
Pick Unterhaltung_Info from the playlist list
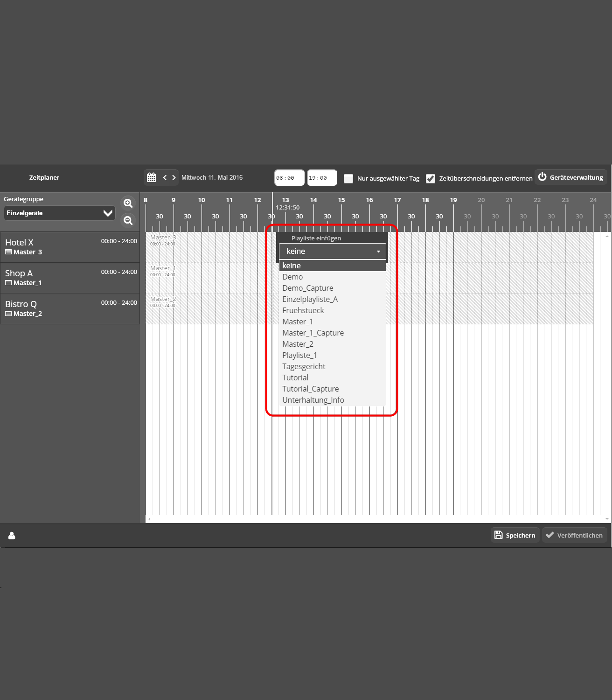tap(313, 400)
